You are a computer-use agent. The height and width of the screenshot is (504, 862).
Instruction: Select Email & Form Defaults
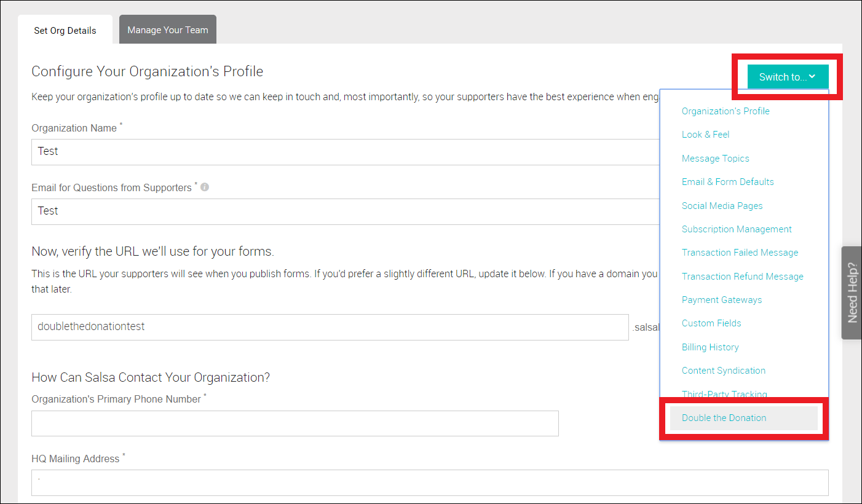tap(728, 181)
